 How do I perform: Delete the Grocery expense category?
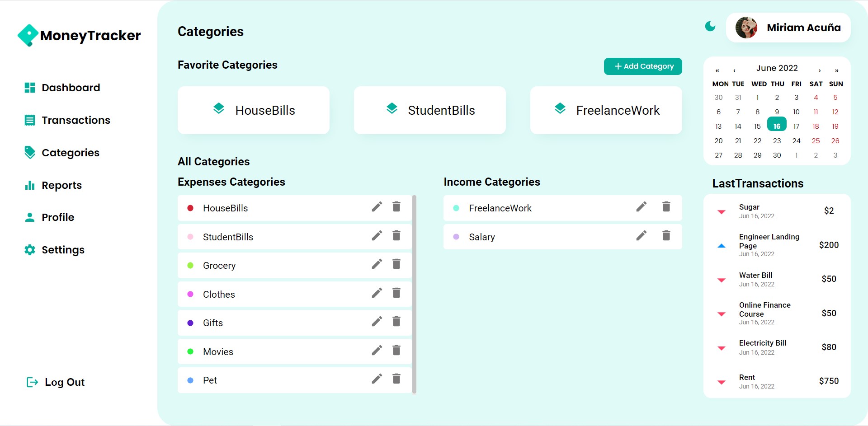point(396,264)
